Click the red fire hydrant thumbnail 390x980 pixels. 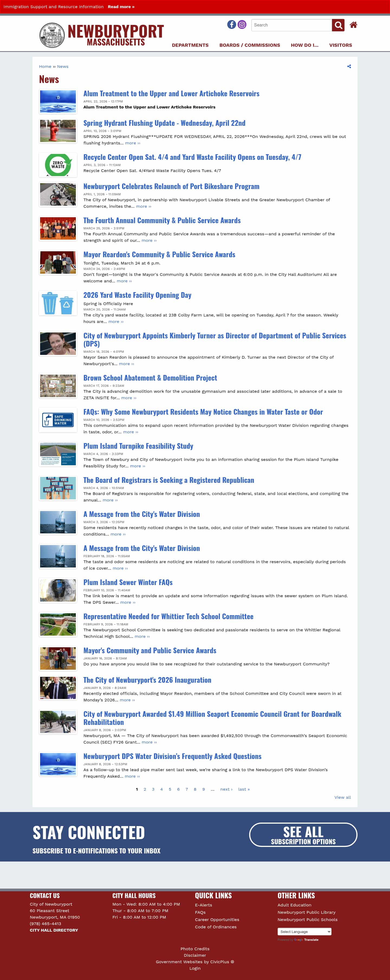point(58,131)
